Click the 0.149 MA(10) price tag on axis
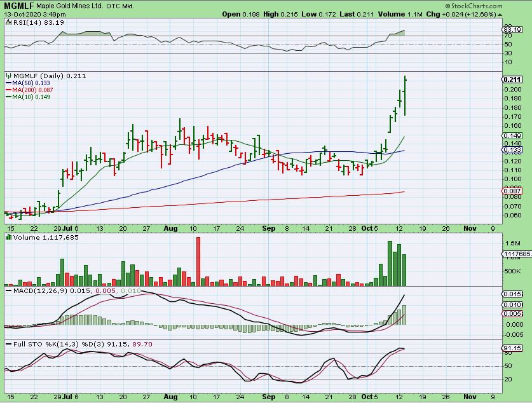The height and width of the screenshot is (403, 532). coord(511,135)
